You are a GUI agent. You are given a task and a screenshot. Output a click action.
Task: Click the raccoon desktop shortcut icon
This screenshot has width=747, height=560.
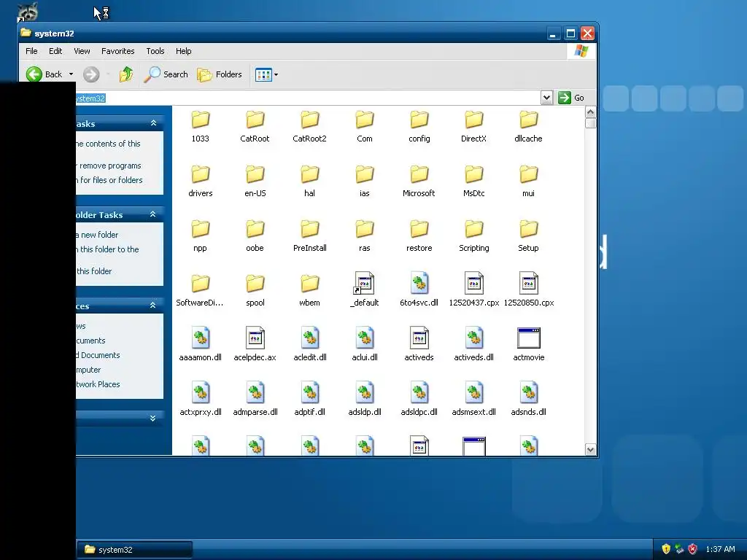coord(28,12)
